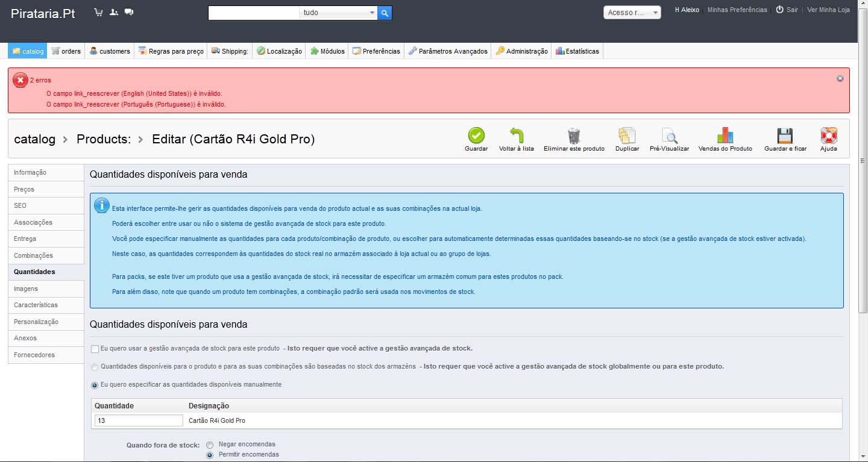Open the customers menu tab
This screenshot has height=462, width=868.
point(110,51)
